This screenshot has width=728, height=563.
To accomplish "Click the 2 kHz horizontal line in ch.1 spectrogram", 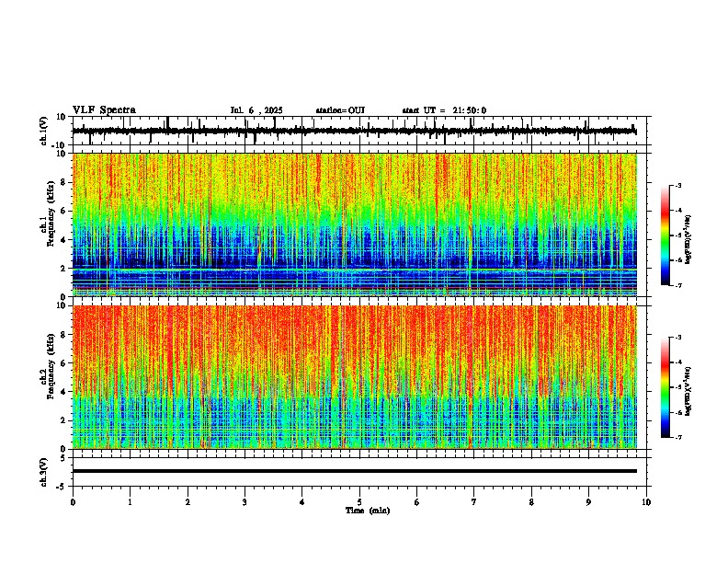I will click(355, 269).
